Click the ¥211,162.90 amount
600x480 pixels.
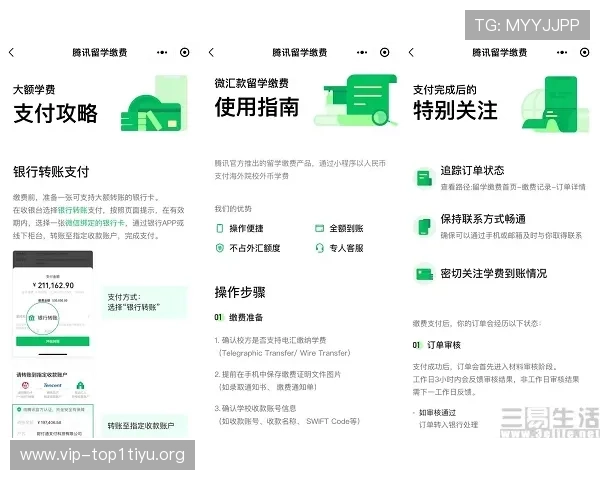(54, 285)
